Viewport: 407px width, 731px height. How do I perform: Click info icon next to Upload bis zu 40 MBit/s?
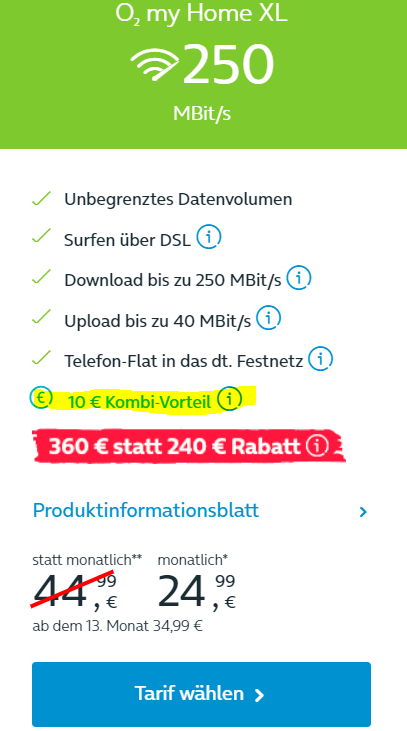coord(269,318)
